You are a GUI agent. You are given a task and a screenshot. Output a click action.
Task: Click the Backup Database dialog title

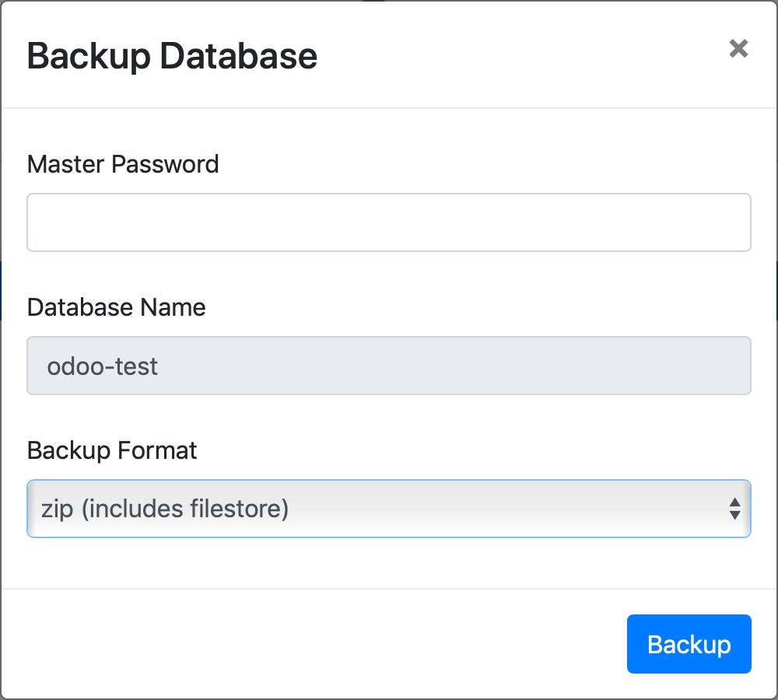[x=172, y=55]
